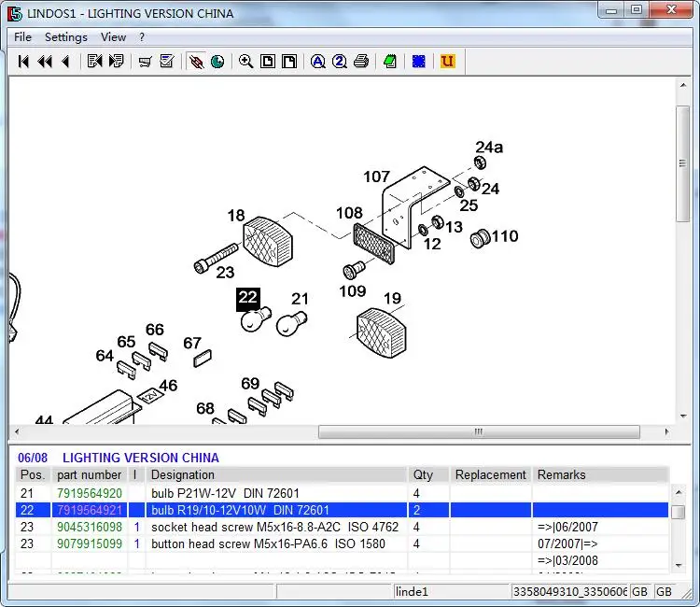Click part label 107 in the diagram

coord(376,176)
